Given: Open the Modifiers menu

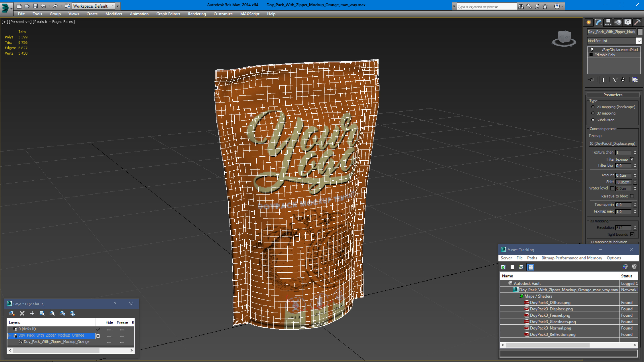Looking at the screenshot, I should click(114, 14).
